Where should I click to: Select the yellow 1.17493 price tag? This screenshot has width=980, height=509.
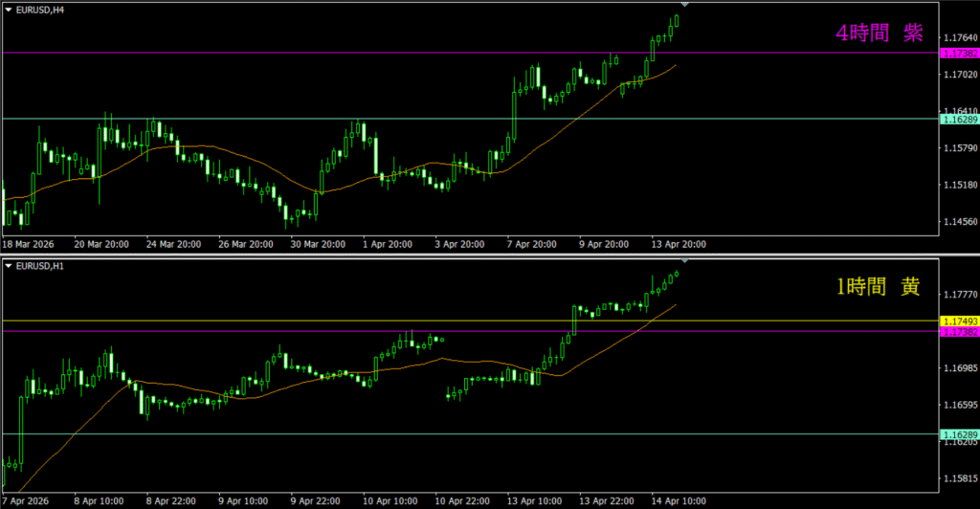(958, 321)
